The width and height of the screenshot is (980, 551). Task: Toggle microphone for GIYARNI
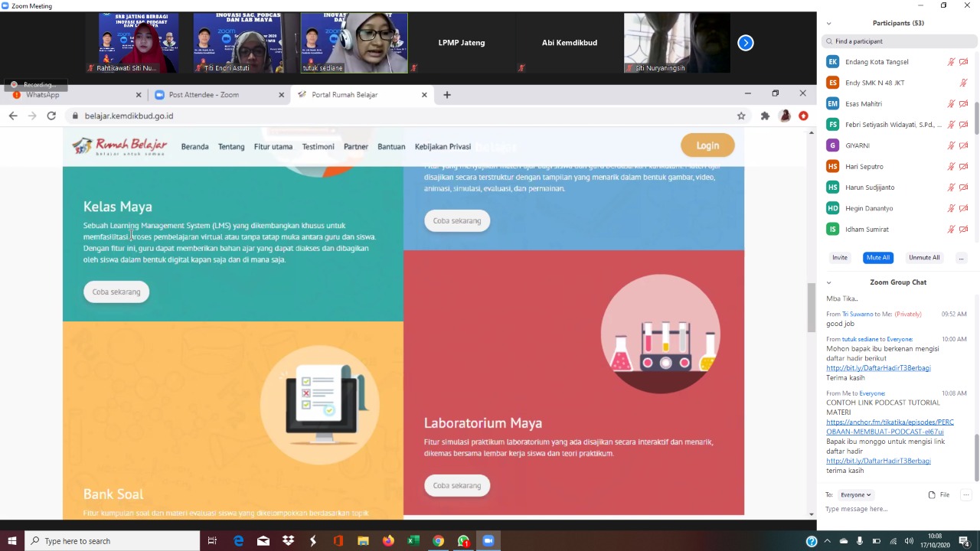952,145
